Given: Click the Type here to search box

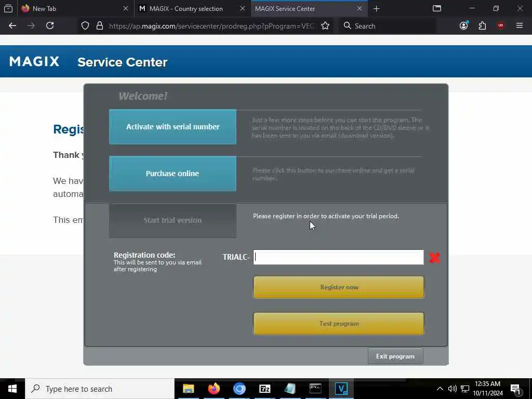Looking at the screenshot, I should coord(100,389).
